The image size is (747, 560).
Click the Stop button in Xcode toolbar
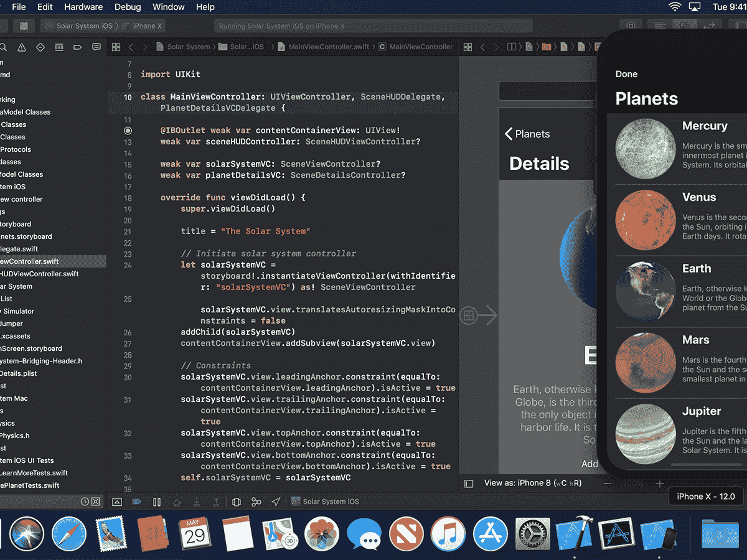24,26
